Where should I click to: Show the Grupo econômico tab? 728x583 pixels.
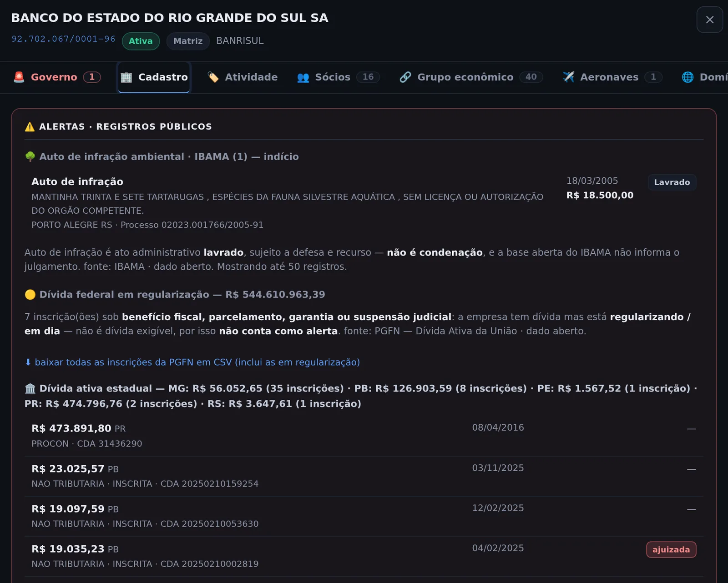471,77
